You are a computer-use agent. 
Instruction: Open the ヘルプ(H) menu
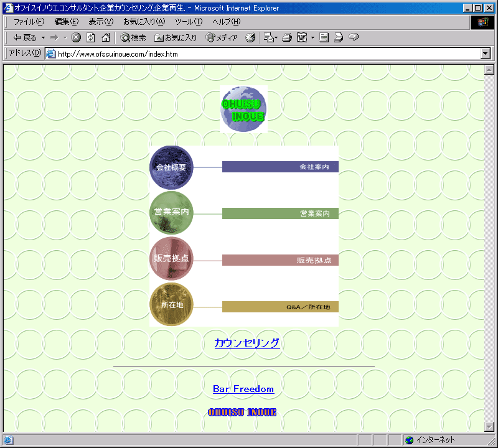point(227,22)
